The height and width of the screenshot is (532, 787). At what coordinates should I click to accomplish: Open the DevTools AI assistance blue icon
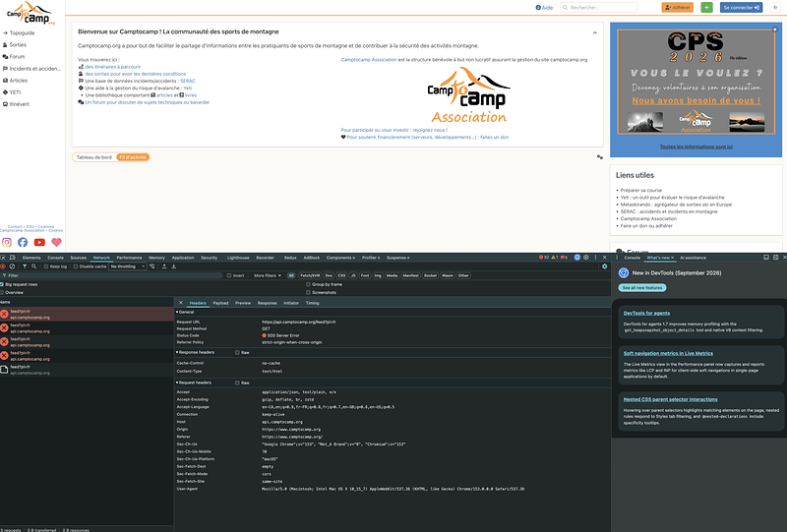pyautogui.click(x=577, y=258)
